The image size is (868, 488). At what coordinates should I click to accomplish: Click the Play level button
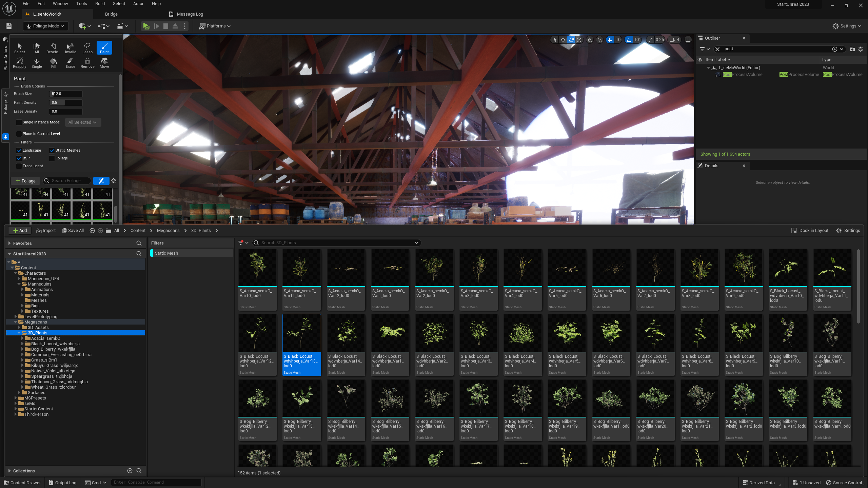pos(146,26)
